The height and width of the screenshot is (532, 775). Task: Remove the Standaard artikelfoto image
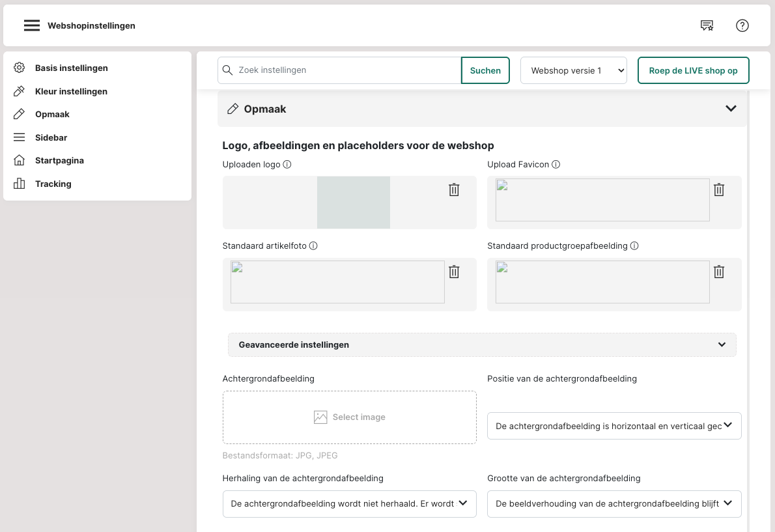(454, 272)
